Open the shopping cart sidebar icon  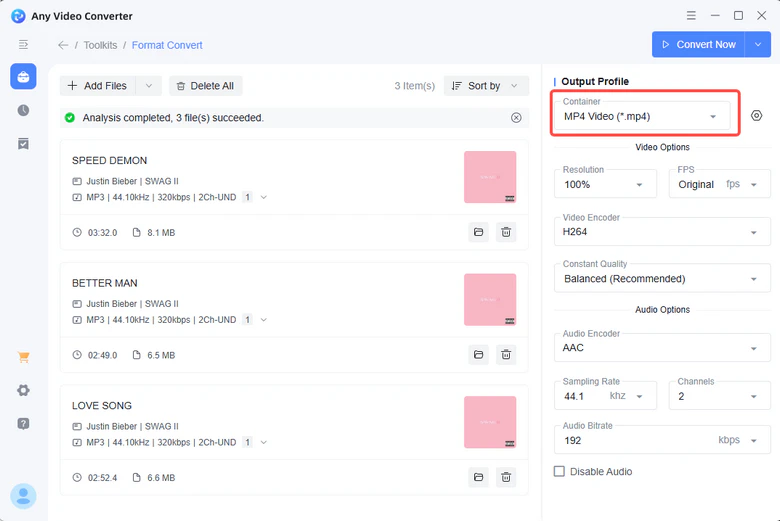(x=23, y=357)
